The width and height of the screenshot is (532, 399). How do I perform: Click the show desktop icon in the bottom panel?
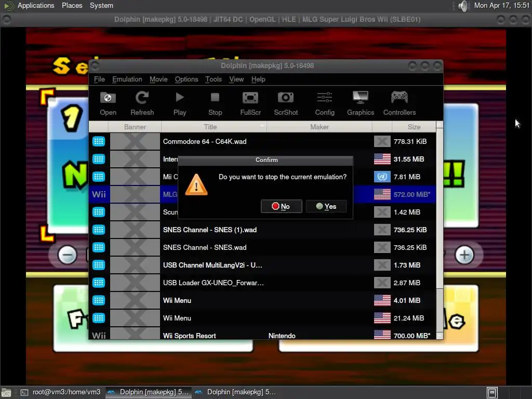coord(6,393)
